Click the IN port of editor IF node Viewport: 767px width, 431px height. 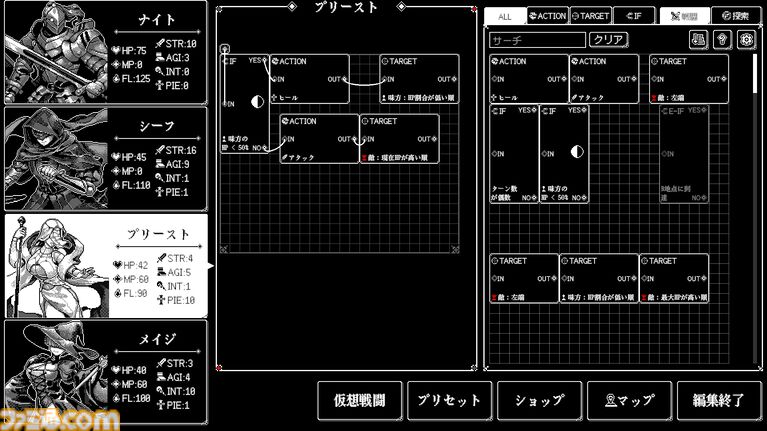click(x=226, y=104)
